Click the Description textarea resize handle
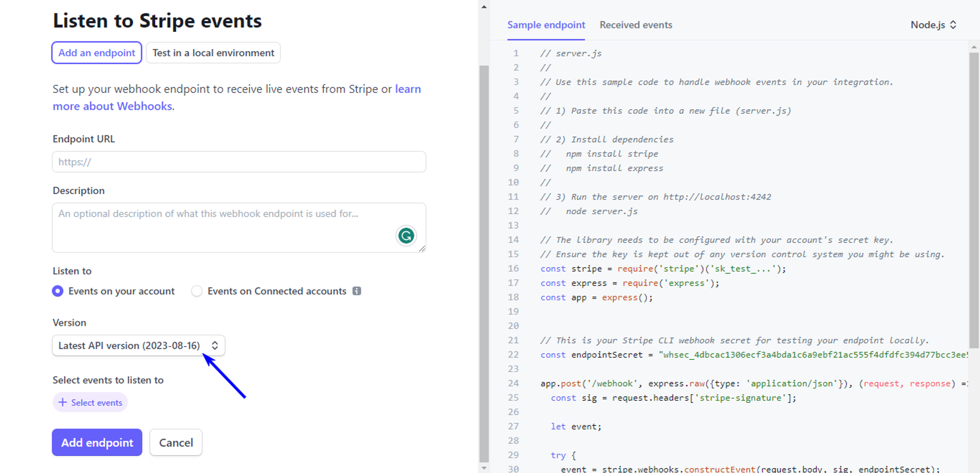The image size is (980, 473). (422, 249)
